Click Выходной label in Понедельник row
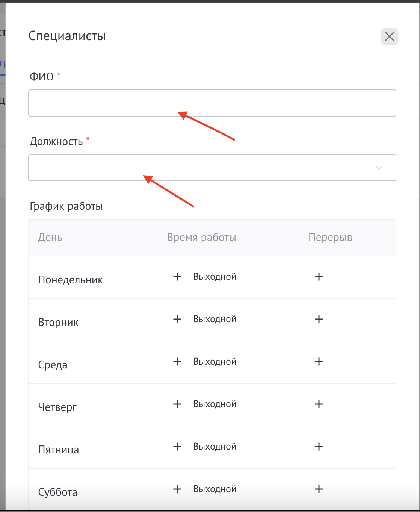Image resolution: width=420 pixels, height=512 pixels. pyautogui.click(x=215, y=277)
